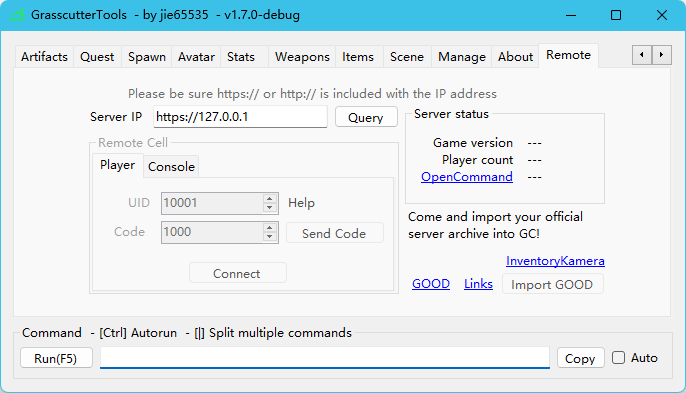This screenshot has width=686, height=393.
Task: Go to the Avatar tab
Action: coord(196,57)
